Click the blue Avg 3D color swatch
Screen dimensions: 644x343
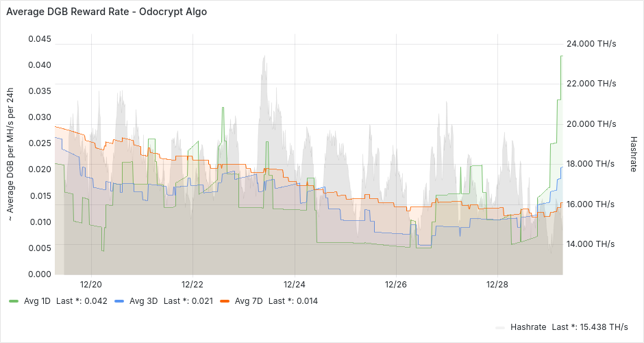click(x=119, y=301)
